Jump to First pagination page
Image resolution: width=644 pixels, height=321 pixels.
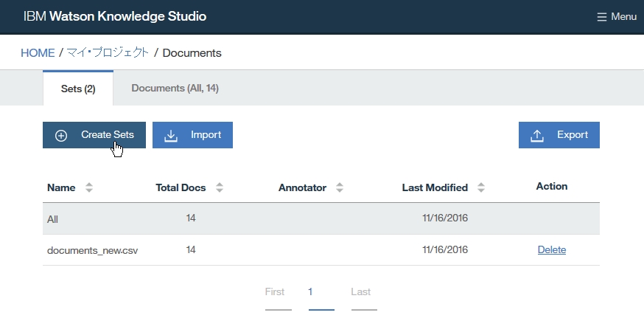275,292
